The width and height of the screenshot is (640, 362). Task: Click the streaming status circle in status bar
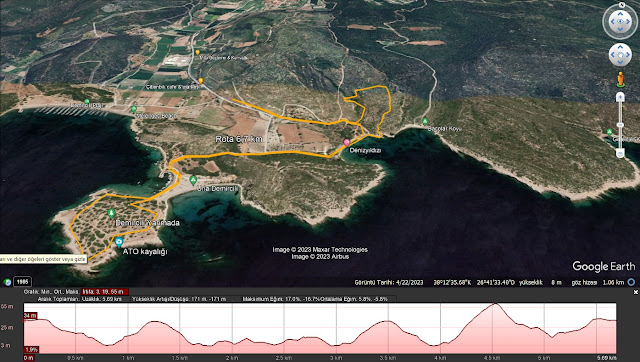click(631, 282)
